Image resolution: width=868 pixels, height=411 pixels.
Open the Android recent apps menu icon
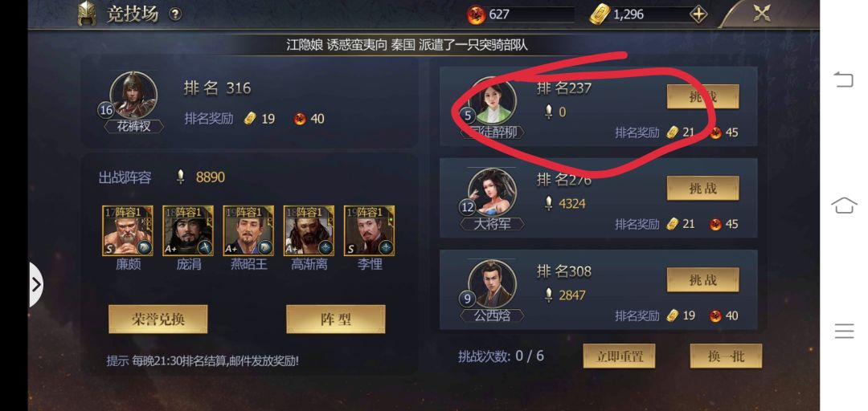point(844,331)
